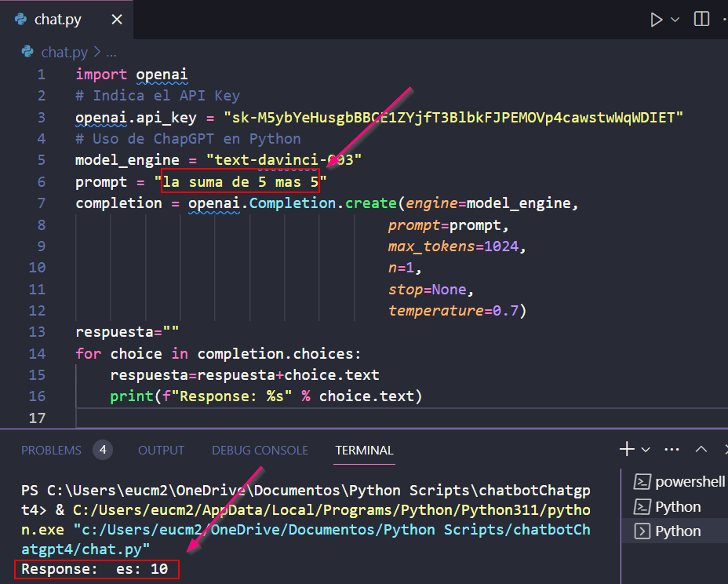Screen dimensions: 728x584
Task: Click the 'print' function on line 16
Action: click(x=132, y=396)
